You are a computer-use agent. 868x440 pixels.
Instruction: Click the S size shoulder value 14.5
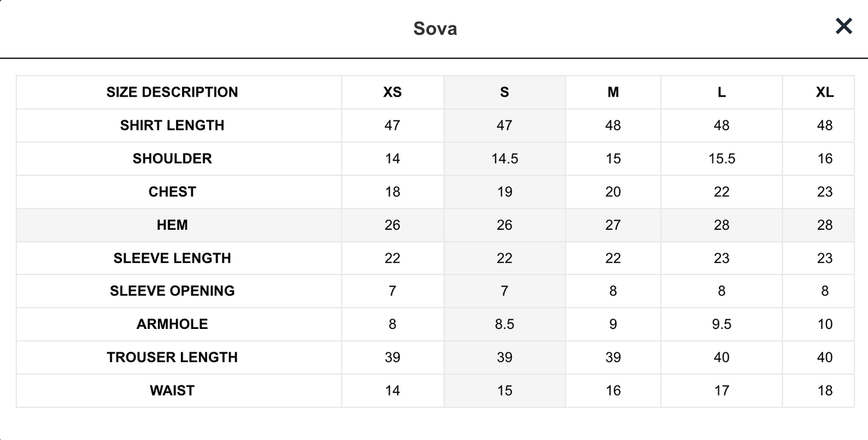click(x=504, y=158)
